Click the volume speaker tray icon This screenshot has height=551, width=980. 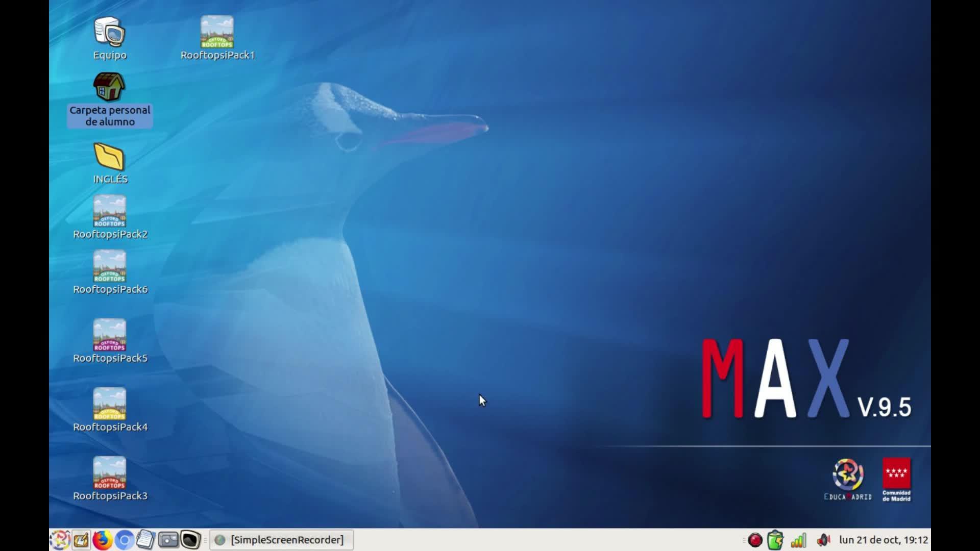(x=823, y=540)
